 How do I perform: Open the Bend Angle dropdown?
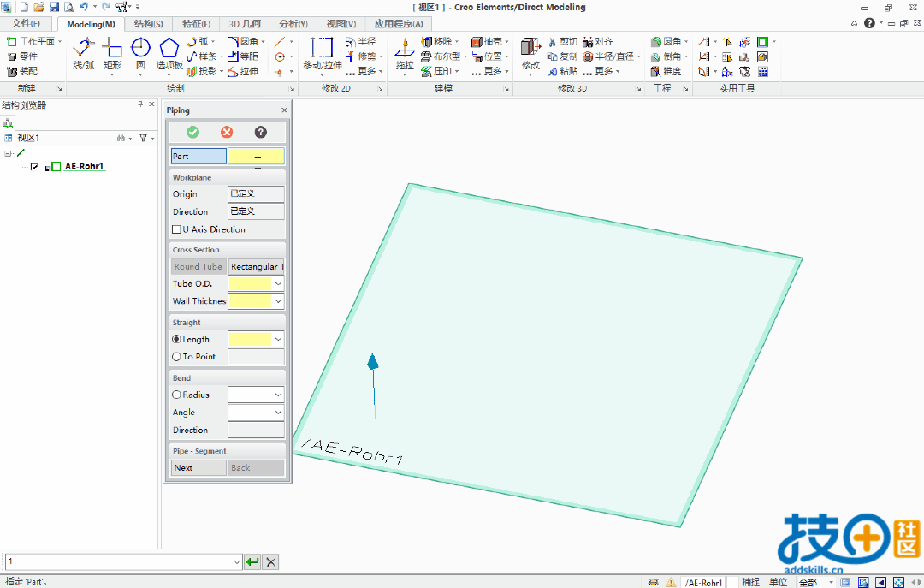click(278, 413)
